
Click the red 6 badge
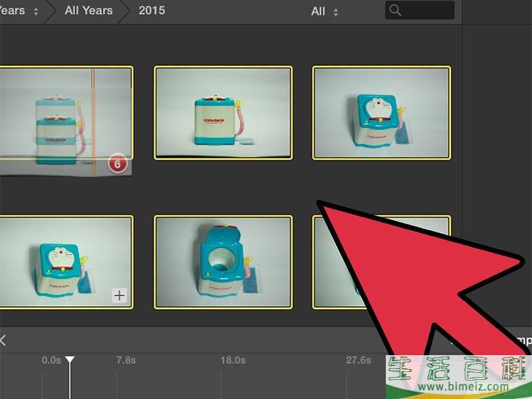[x=118, y=164]
